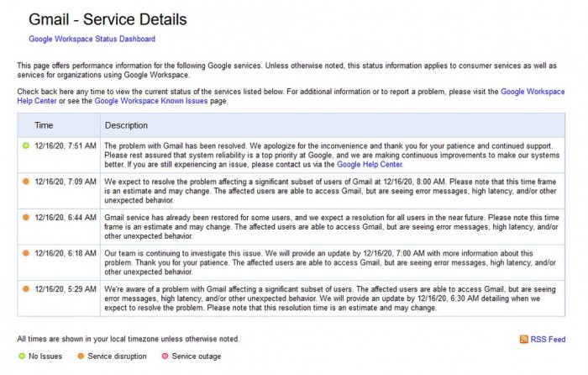Select the 12/16/20, 5:29 AM timestamp
The width and height of the screenshot is (588, 375).
coord(66,289)
